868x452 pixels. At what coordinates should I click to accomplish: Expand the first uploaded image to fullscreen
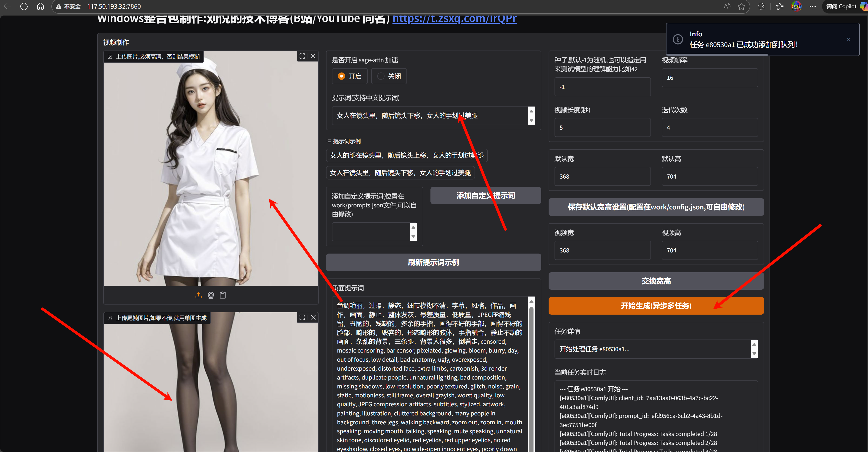coord(302,56)
